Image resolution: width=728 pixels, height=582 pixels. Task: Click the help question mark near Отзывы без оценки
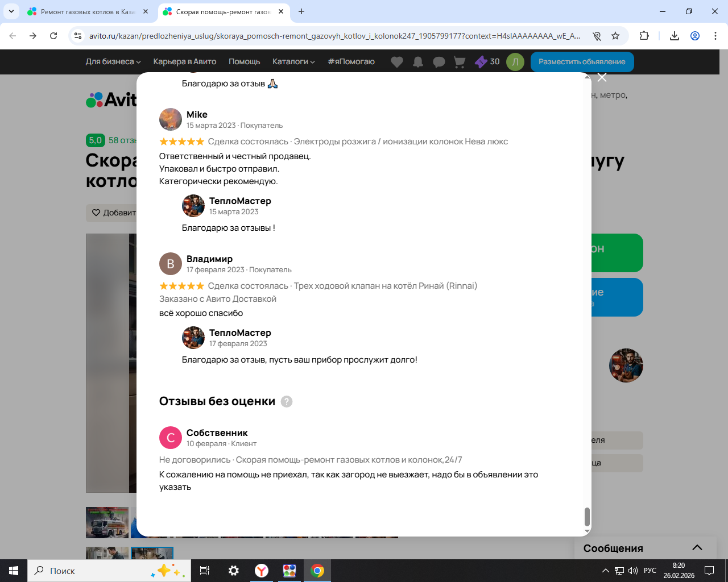[x=287, y=401]
